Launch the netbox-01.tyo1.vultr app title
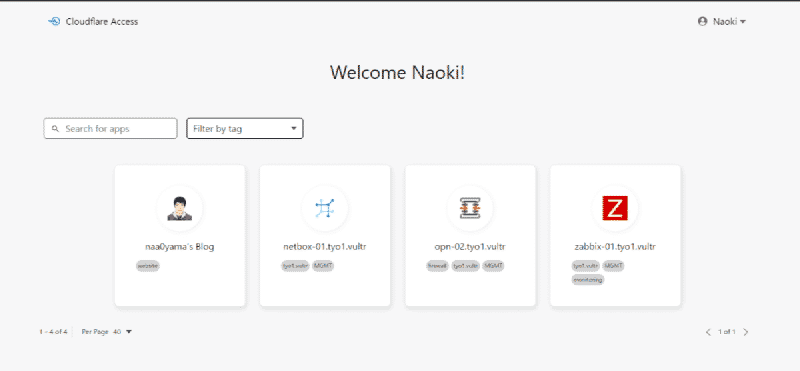Viewport: 800px width, 371px height. tap(324, 247)
